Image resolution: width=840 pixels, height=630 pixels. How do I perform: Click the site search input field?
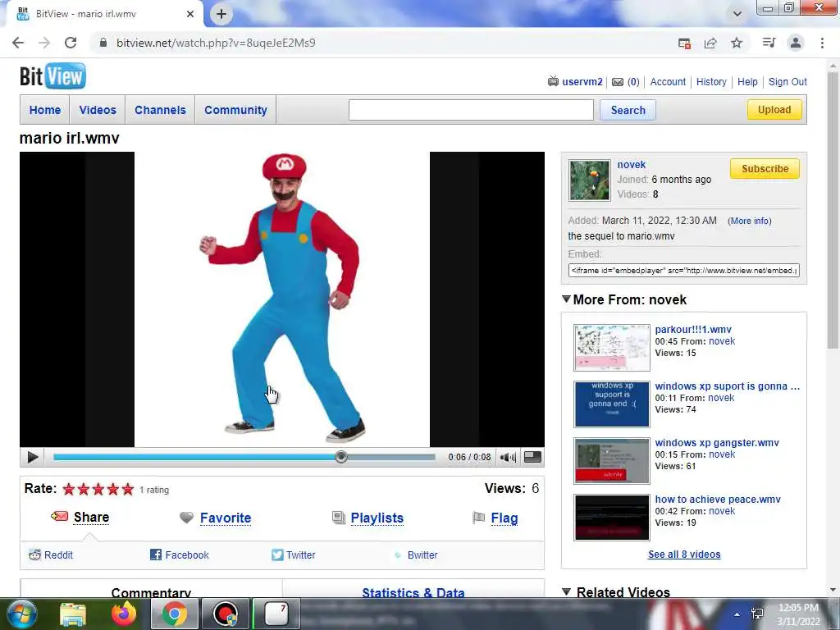(x=471, y=110)
